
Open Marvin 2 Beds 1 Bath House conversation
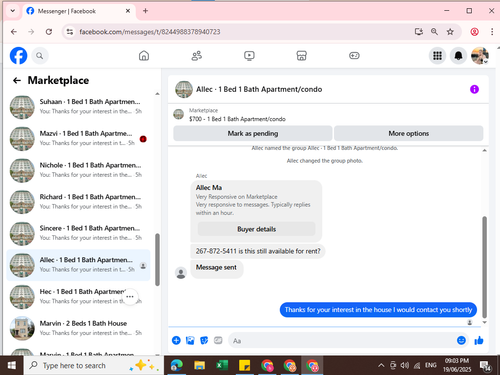coord(78,328)
